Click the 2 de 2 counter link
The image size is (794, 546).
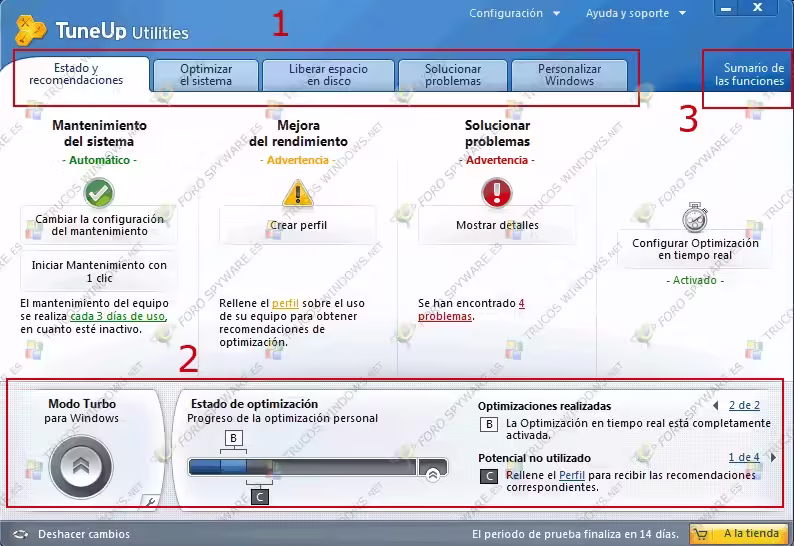point(744,405)
